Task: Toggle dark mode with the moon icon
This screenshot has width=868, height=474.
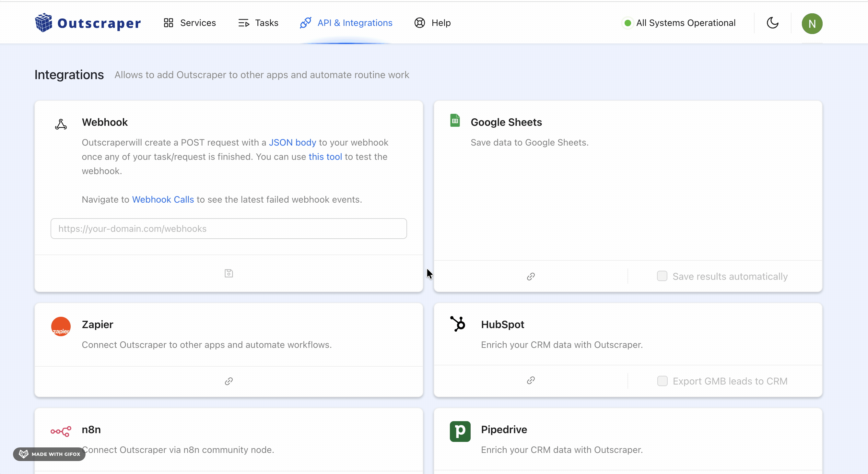Action: 772,23
